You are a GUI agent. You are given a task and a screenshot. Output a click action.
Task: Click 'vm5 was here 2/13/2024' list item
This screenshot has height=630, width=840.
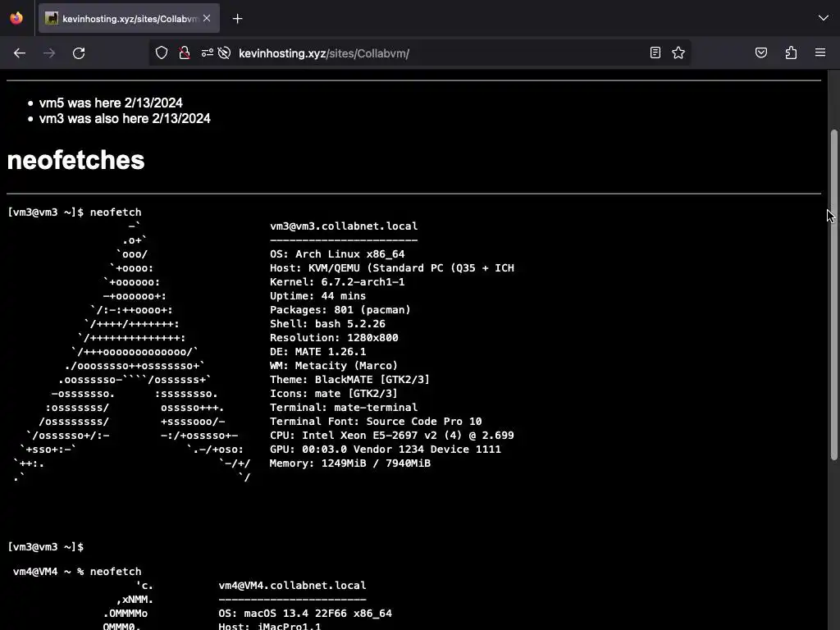[x=111, y=103]
